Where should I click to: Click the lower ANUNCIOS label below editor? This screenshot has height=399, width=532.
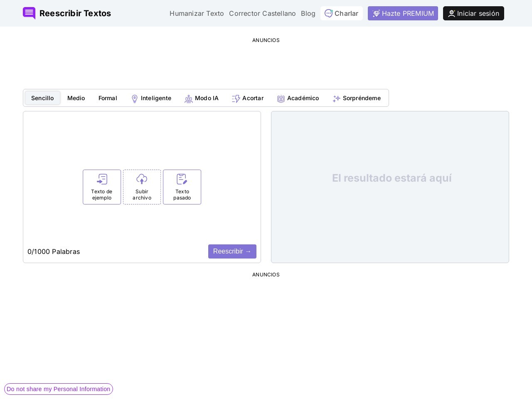[x=266, y=275]
